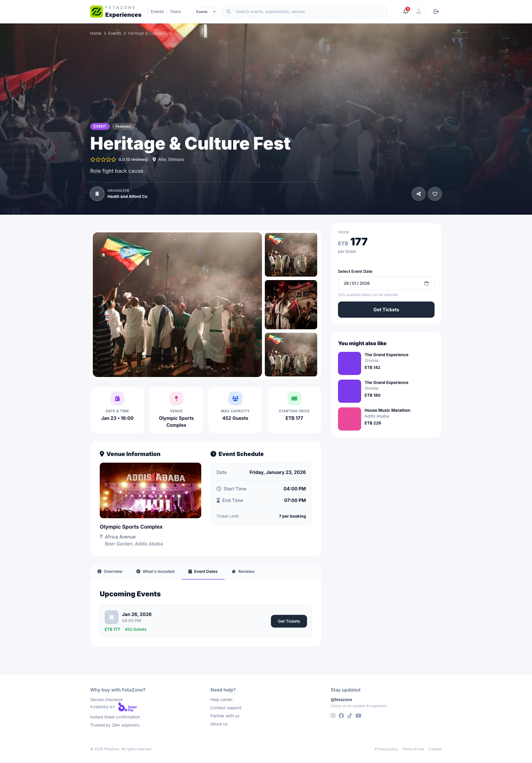Click Get Tickets in the pricing card
532x763 pixels.
[386, 309]
